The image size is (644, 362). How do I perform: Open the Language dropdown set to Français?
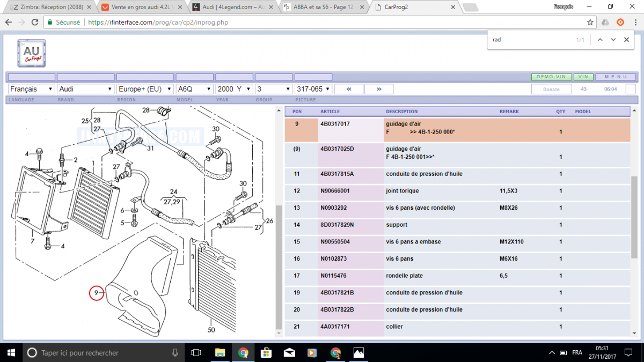pos(32,89)
